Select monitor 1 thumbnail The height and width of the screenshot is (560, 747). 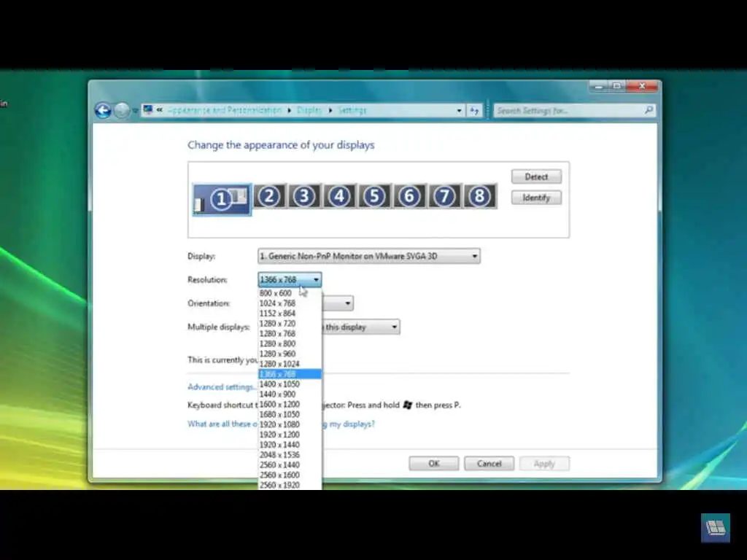(x=222, y=200)
